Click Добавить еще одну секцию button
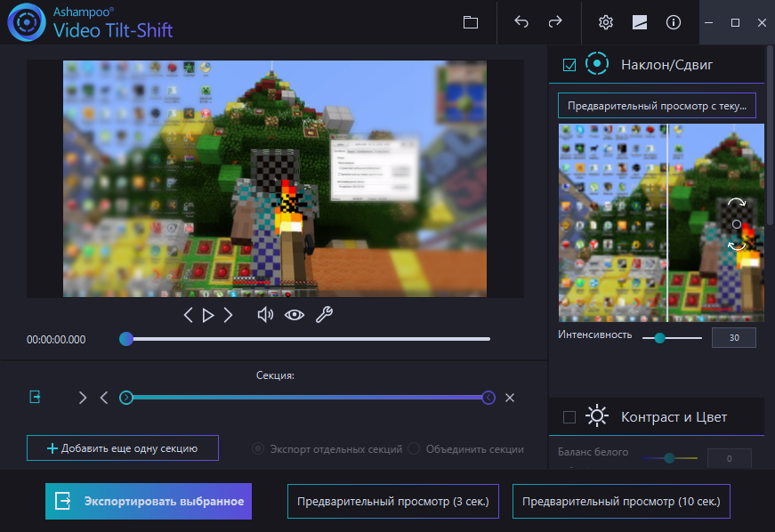The image size is (775, 532). click(x=123, y=448)
